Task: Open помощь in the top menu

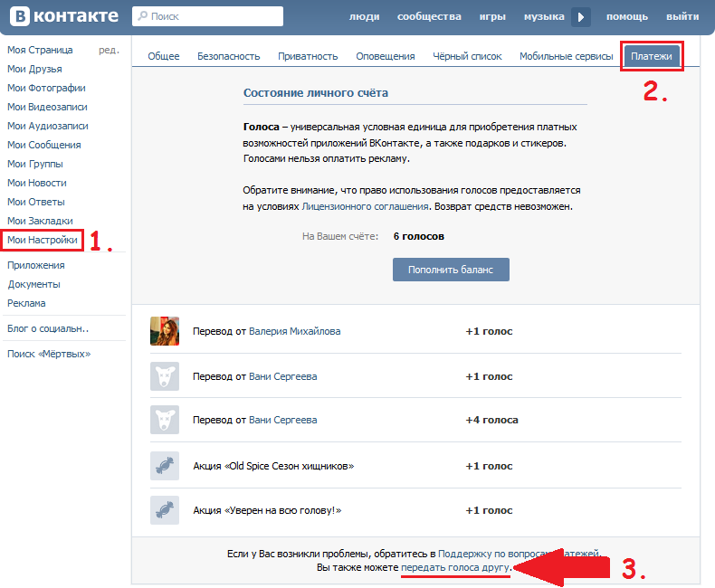Action: tap(627, 16)
